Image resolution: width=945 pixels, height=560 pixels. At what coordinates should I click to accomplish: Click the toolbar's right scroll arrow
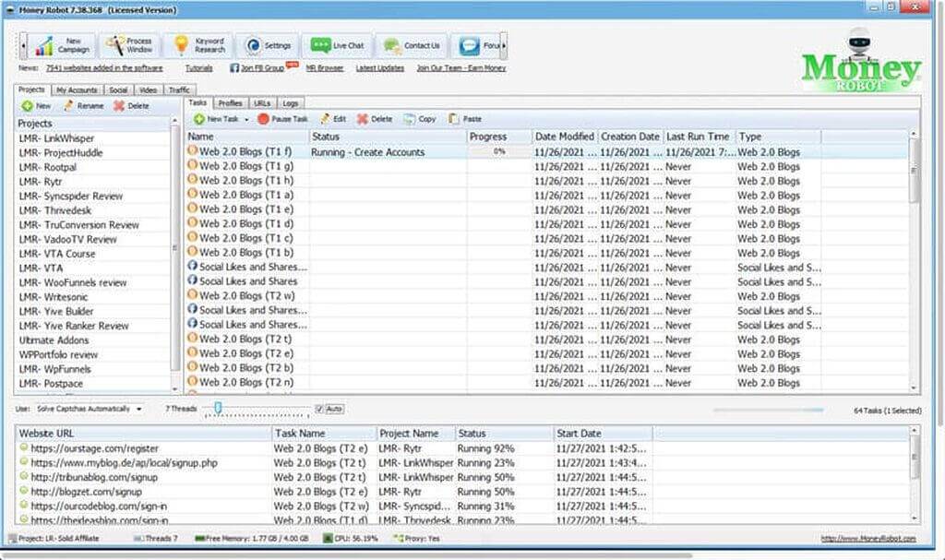point(504,46)
